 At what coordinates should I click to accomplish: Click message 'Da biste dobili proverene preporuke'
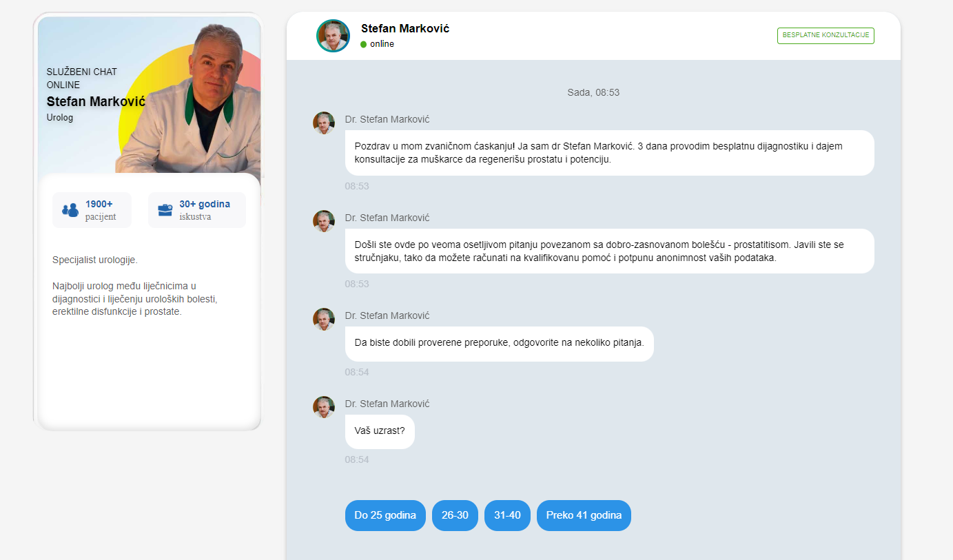click(499, 344)
